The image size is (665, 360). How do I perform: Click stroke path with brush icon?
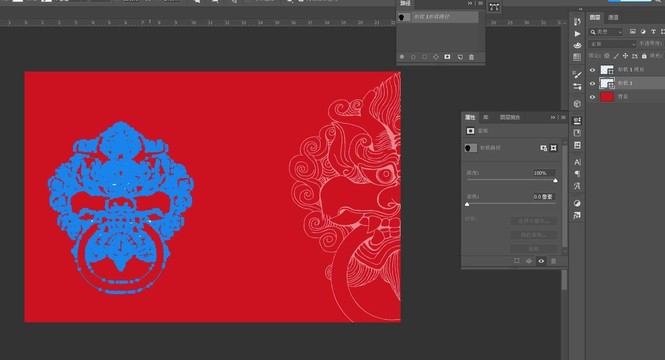tap(414, 57)
